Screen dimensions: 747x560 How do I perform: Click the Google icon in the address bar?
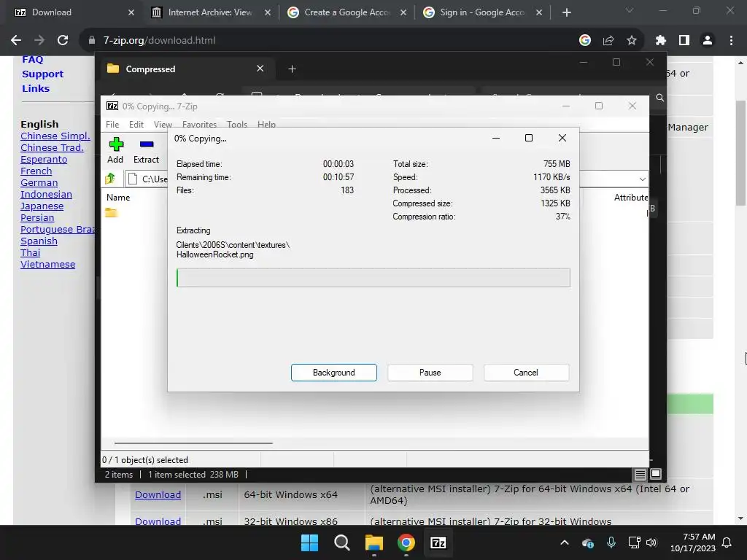(x=585, y=41)
